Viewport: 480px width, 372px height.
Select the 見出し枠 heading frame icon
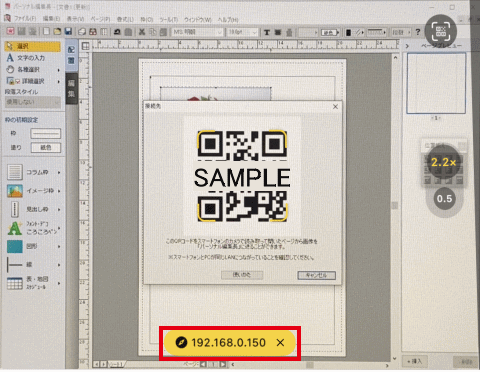point(15,209)
